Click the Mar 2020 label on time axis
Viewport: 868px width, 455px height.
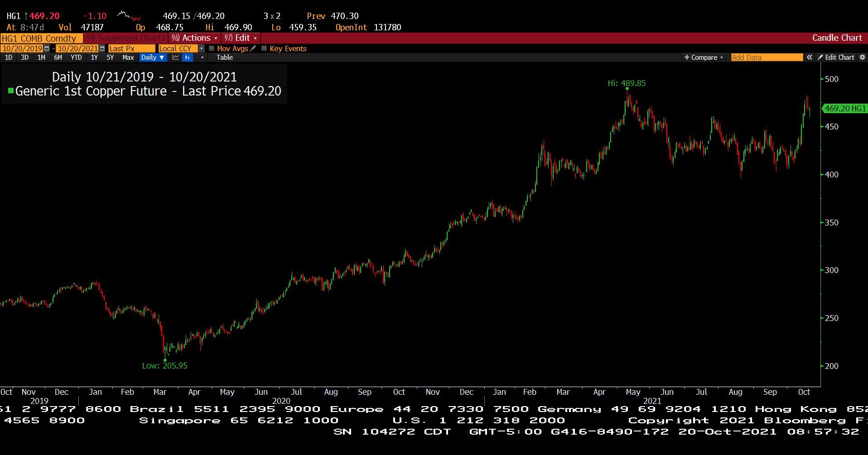point(160,392)
